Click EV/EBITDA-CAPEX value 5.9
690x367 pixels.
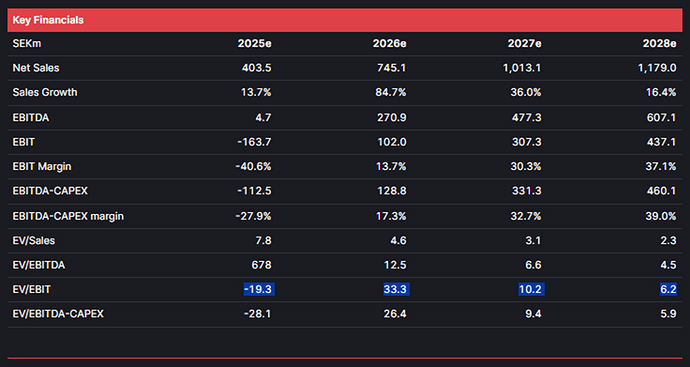pos(668,314)
